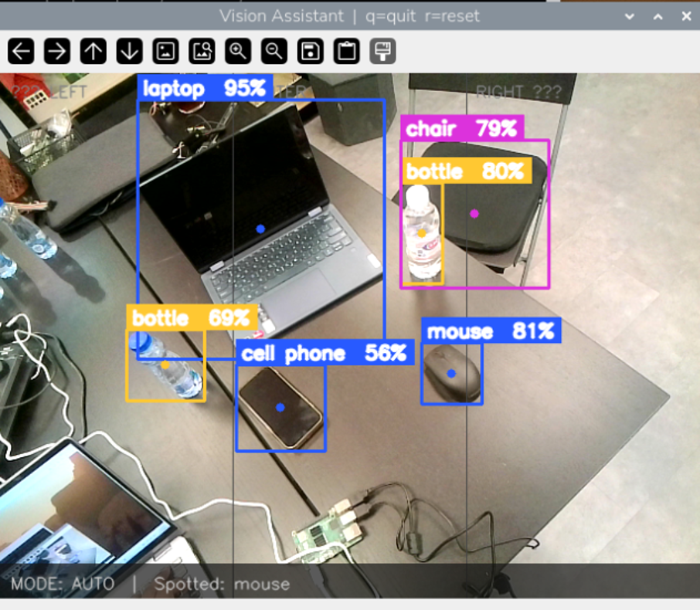Click the blue center dot on the cell phone

(x=280, y=408)
